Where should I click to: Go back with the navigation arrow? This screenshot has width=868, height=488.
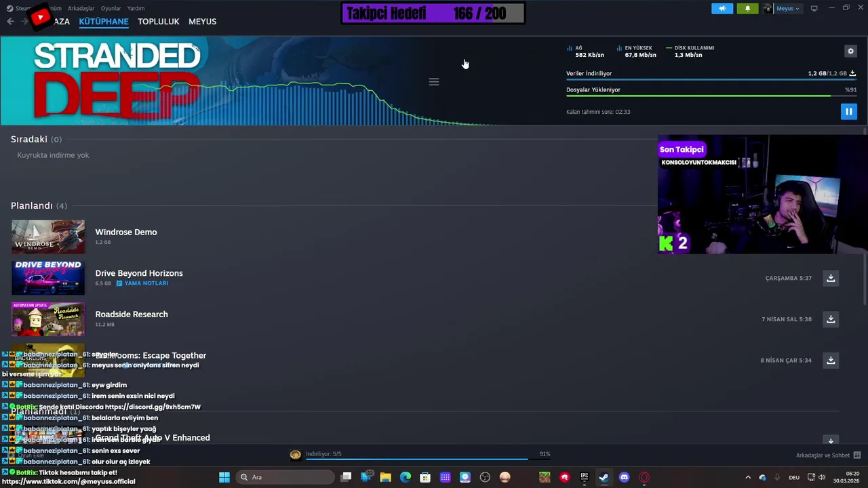(x=10, y=21)
